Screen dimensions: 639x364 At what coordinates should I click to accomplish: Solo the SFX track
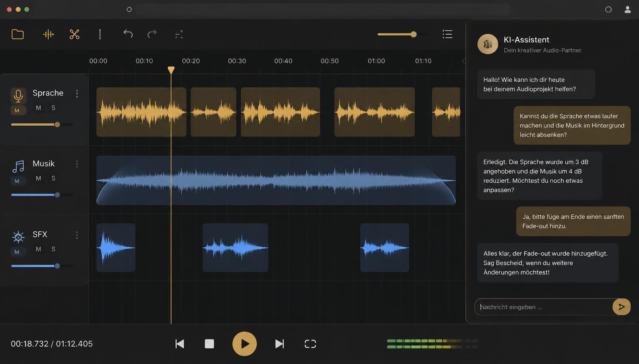pyautogui.click(x=53, y=249)
